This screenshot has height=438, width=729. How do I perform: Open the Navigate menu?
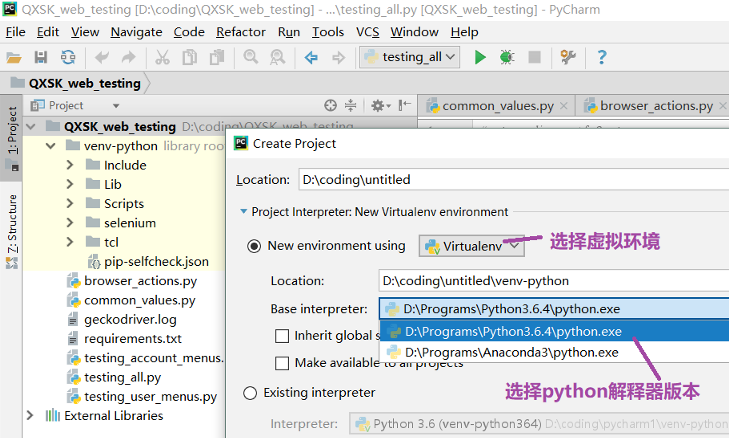tap(136, 32)
